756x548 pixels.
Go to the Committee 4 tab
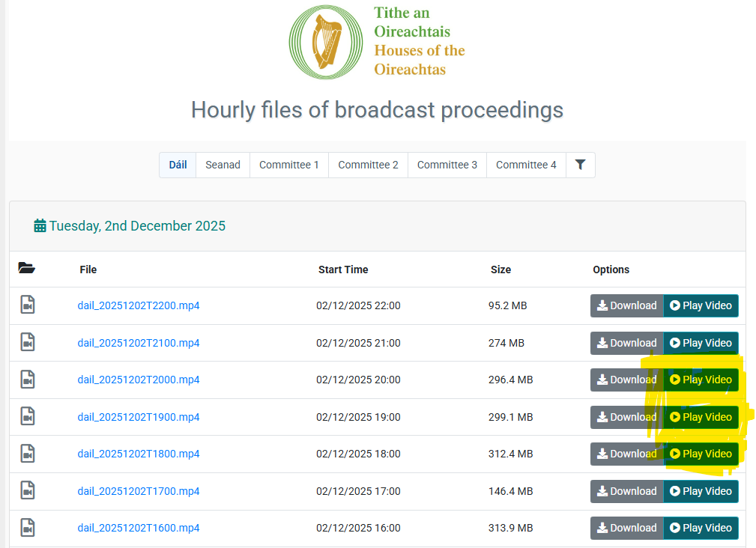click(x=525, y=165)
